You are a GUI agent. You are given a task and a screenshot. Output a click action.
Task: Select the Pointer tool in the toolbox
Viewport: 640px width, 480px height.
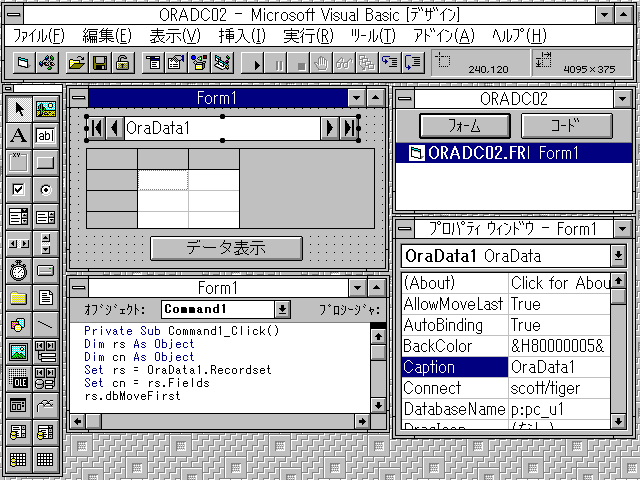coord(18,109)
